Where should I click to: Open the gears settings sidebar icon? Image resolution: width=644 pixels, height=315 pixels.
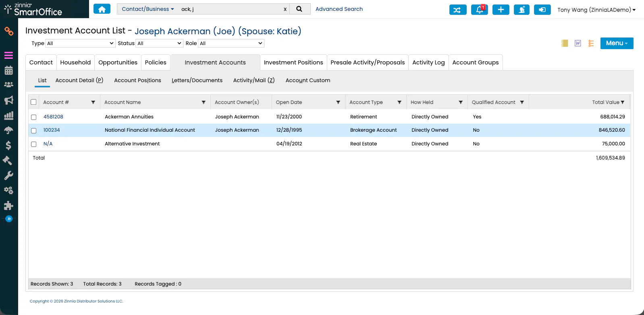pos(9,190)
